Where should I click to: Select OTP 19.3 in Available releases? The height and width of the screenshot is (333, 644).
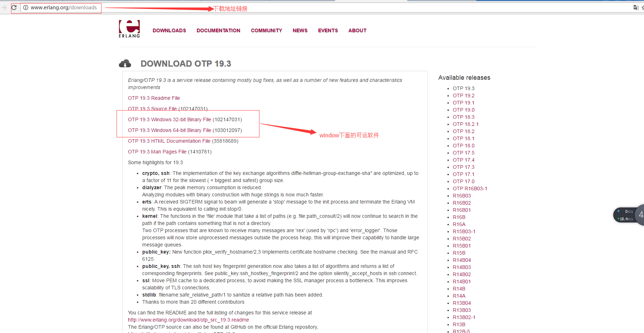pos(464,88)
